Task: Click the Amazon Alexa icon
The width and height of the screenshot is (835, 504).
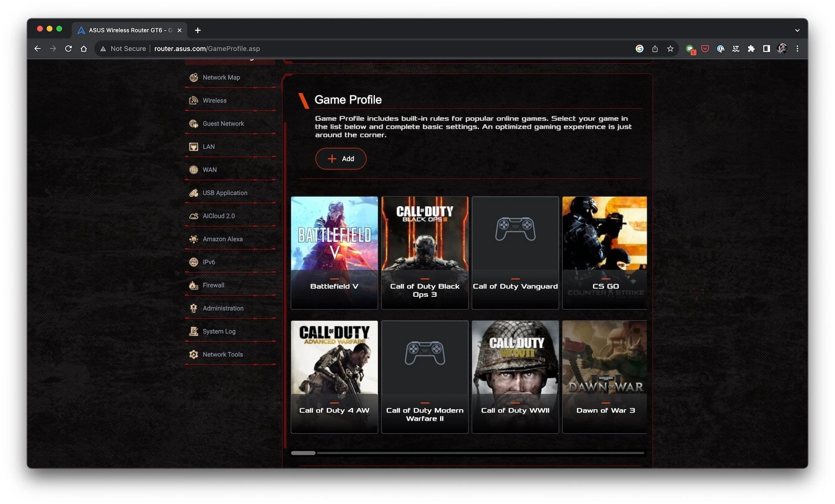Action: tap(194, 239)
